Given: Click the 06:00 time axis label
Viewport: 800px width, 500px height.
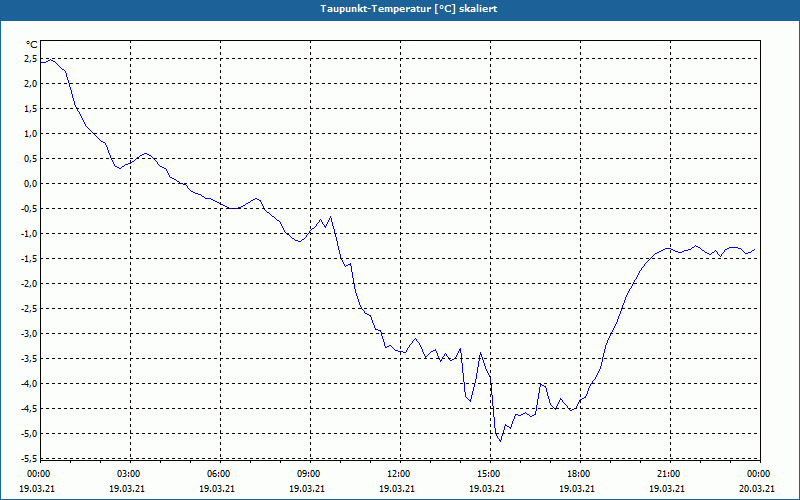Looking at the screenshot, I should (x=219, y=474).
